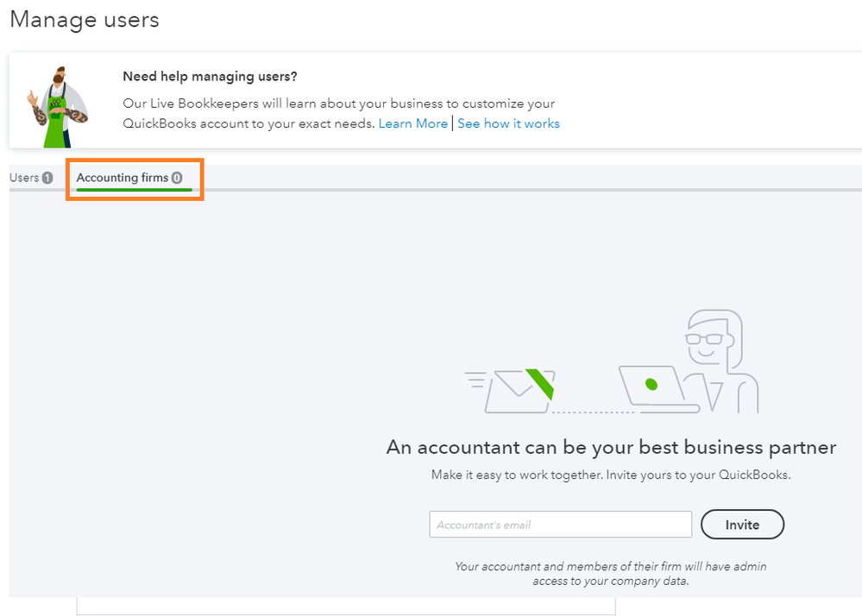This screenshot has height=616, width=862.
Task: Click the Need help managing users heading
Action: 210,77
